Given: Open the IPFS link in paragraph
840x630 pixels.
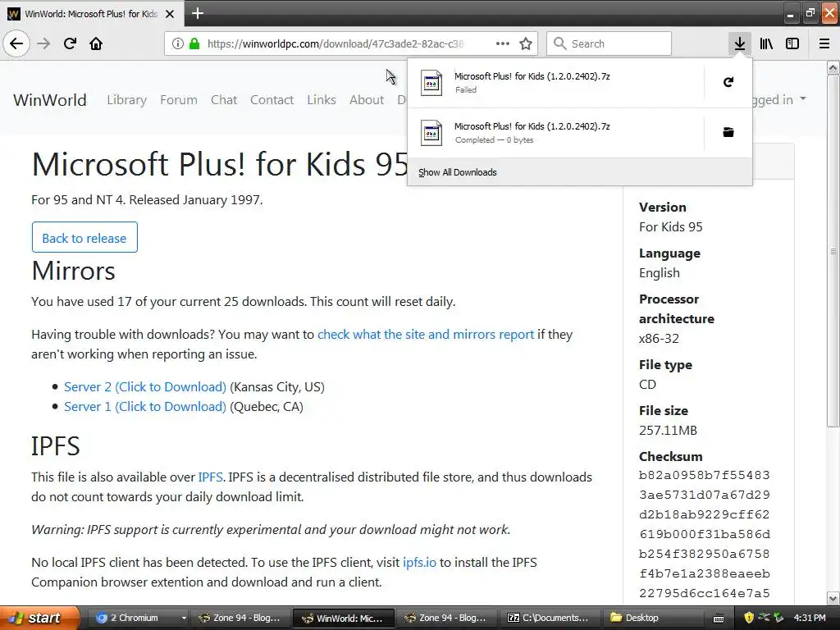Looking at the screenshot, I should (210, 477).
